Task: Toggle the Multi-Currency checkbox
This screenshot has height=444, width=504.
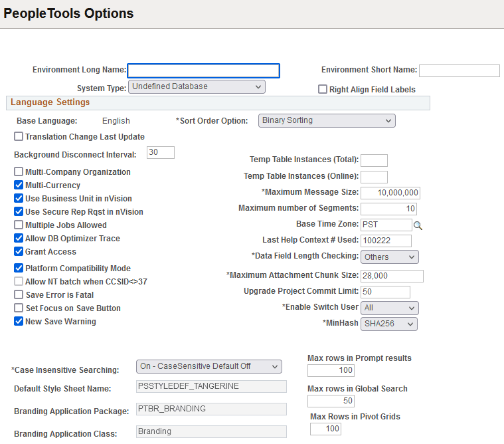Action: click(x=19, y=185)
